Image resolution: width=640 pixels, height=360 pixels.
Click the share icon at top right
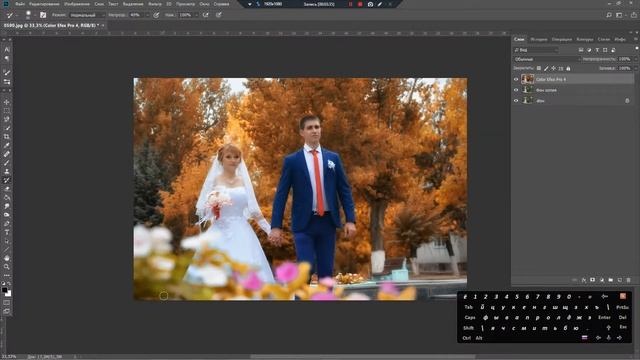[634, 15]
